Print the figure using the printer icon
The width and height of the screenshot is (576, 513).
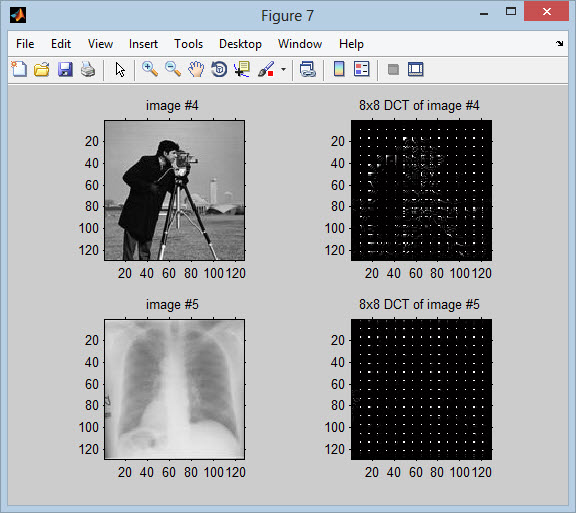pos(88,69)
